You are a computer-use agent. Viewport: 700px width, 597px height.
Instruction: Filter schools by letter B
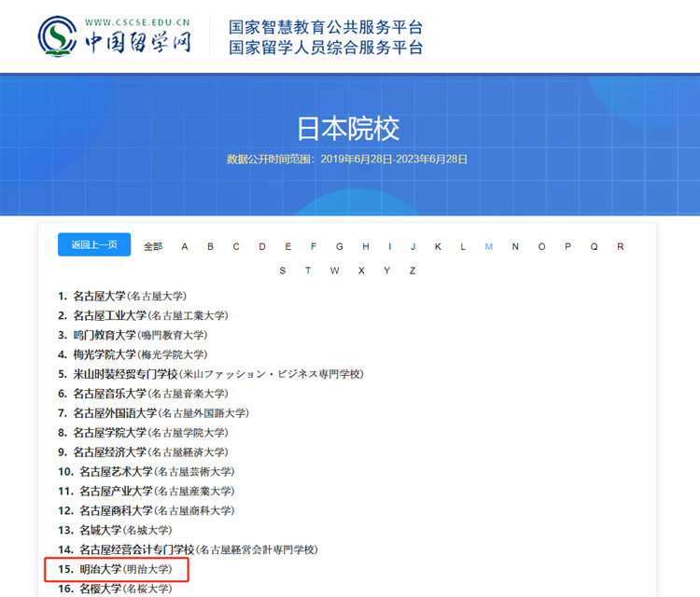(x=210, y=246)
